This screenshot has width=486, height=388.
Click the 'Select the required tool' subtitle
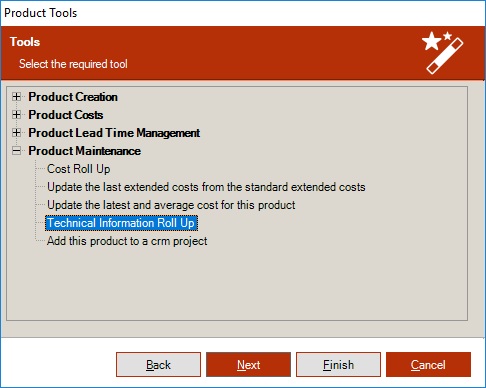(x=73, y=64)
